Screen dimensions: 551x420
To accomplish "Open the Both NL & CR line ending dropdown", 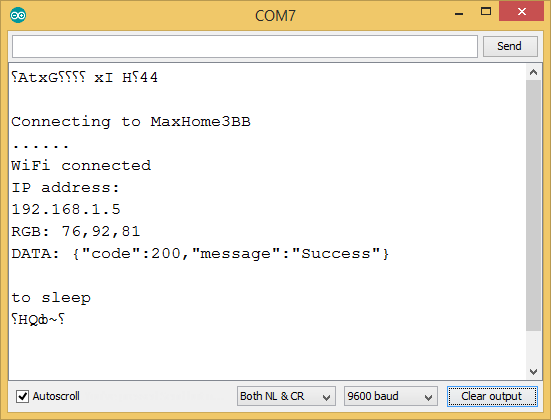I will (x=286, y=396).
